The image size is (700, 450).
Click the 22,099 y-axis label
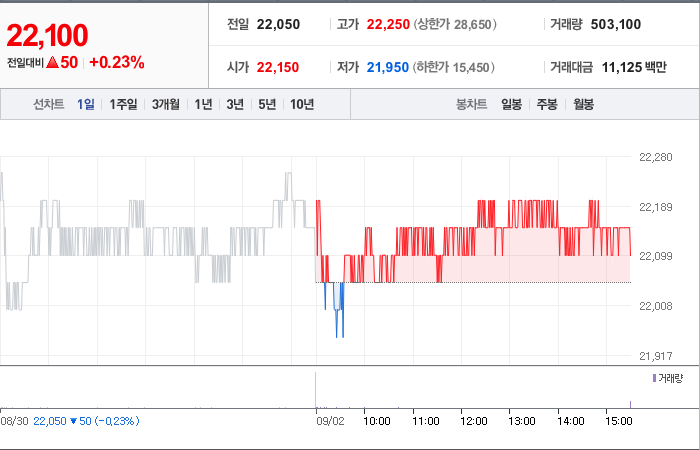[656, 256]
